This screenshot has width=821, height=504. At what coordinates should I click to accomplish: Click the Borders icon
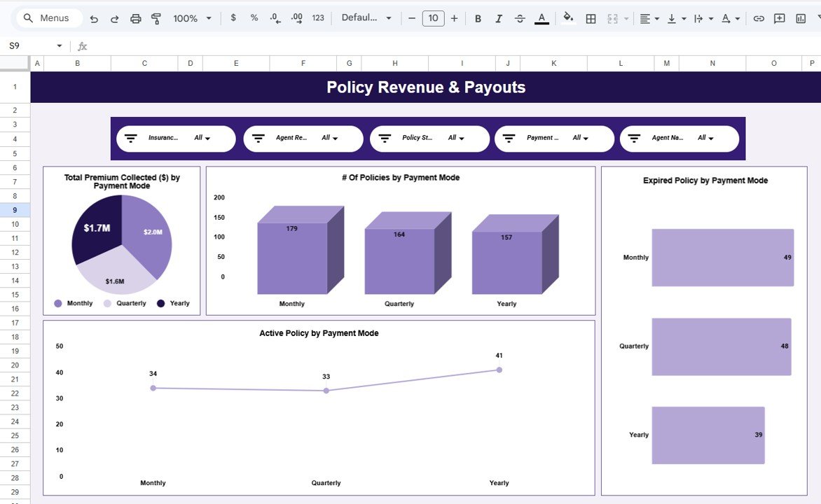[x=591, y=18]
